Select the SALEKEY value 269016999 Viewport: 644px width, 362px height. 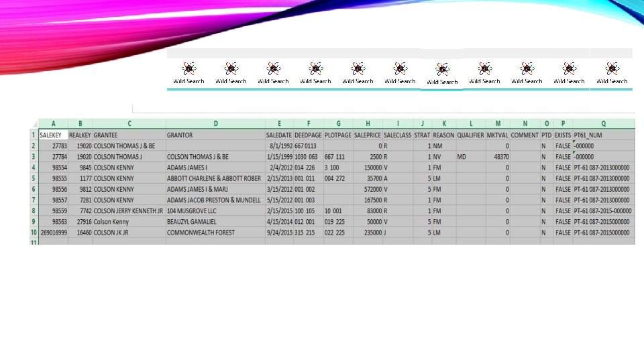point(54,233)
